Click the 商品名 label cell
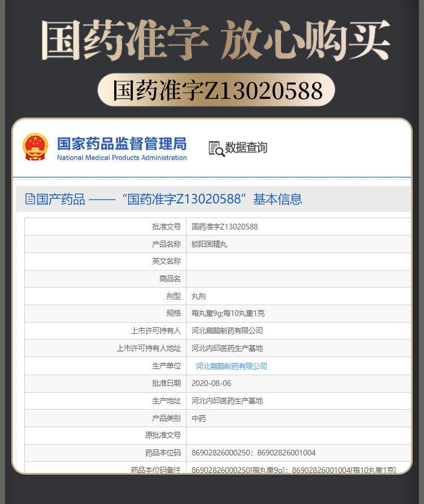This screenshot has width=424, height=504. 106,279
